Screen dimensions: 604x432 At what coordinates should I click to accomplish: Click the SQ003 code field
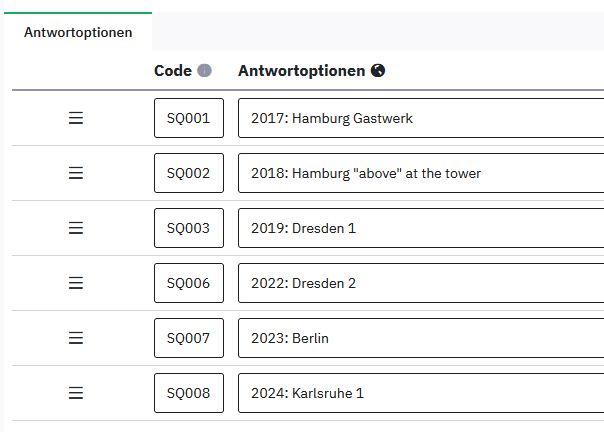[189, 228]
